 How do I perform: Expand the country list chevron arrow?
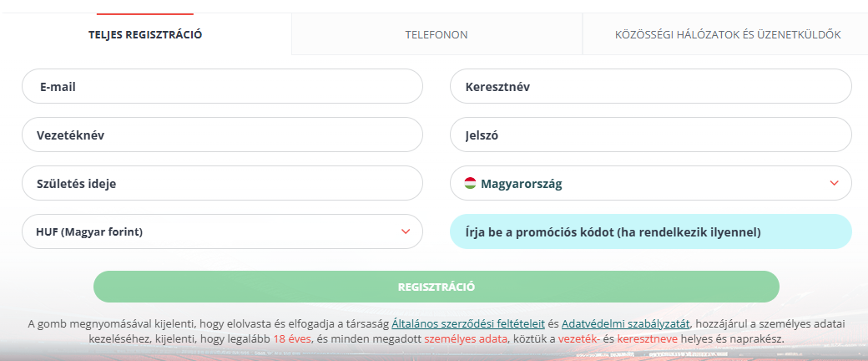tap(834, 183)
